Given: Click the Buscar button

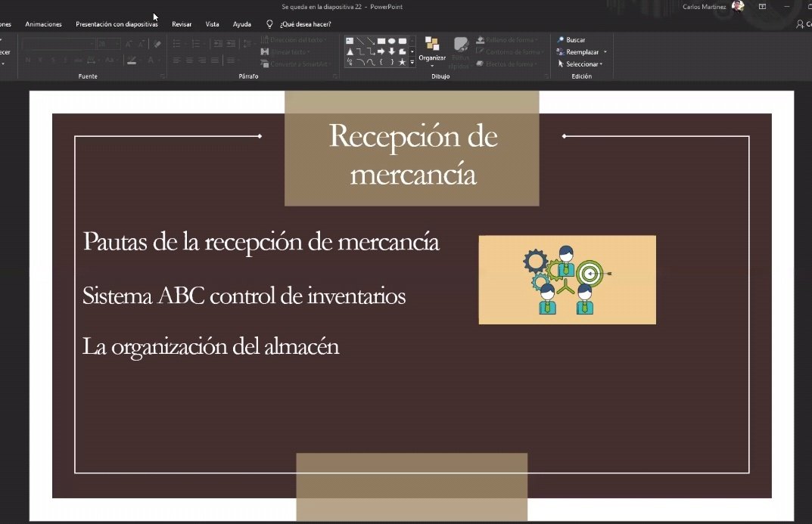Looking at the screenshot, I should click(x=571, y=40).
